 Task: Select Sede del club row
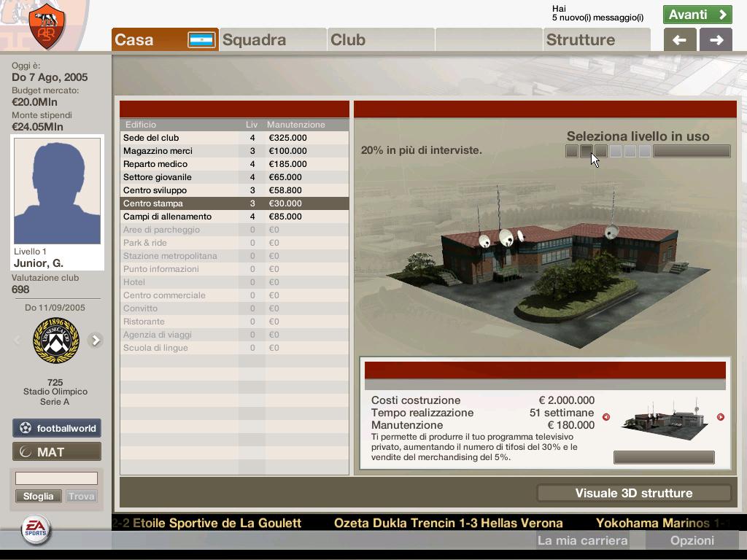point(234,138)
